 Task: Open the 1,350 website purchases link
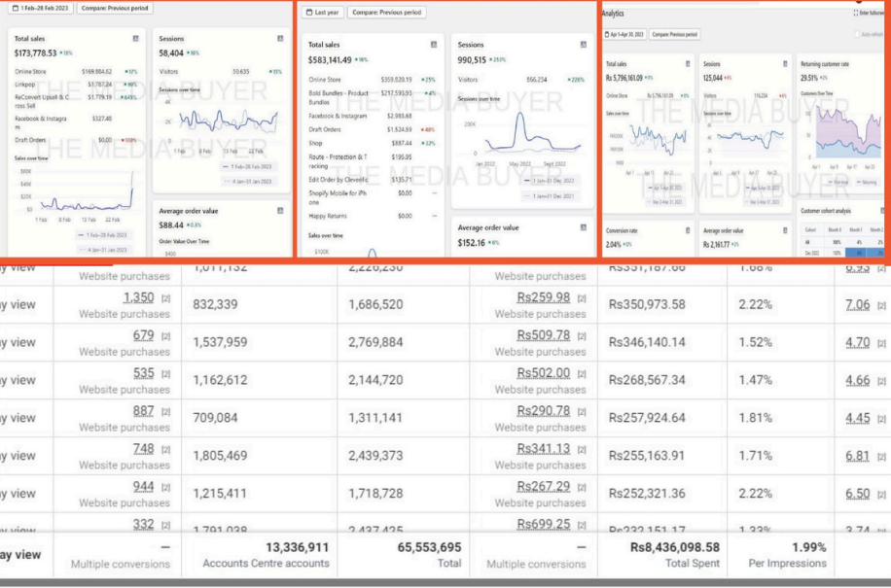point(140,297)
